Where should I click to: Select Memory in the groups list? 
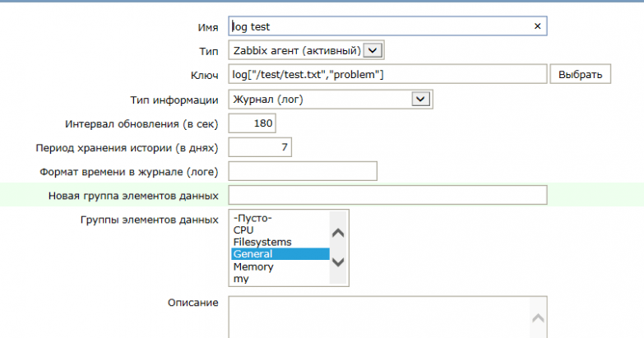253,266
